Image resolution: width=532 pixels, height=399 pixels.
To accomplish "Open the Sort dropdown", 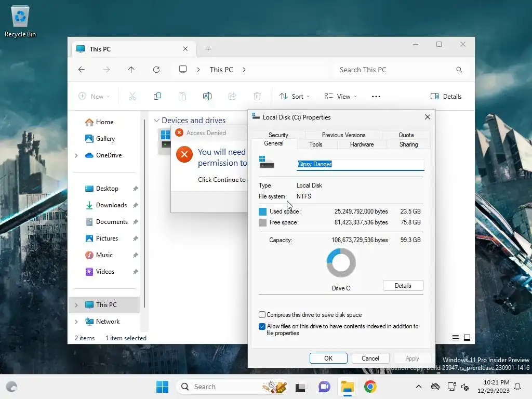I will coord(294,96).
